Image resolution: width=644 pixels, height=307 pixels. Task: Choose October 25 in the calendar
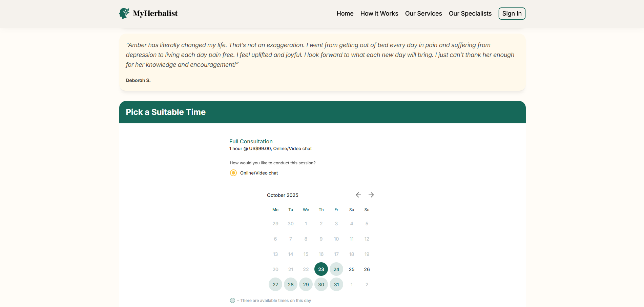click(x=352, y=269)
